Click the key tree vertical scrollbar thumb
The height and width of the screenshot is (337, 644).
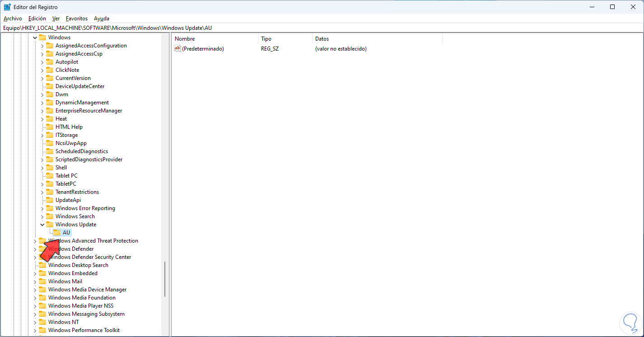point(165,279)
